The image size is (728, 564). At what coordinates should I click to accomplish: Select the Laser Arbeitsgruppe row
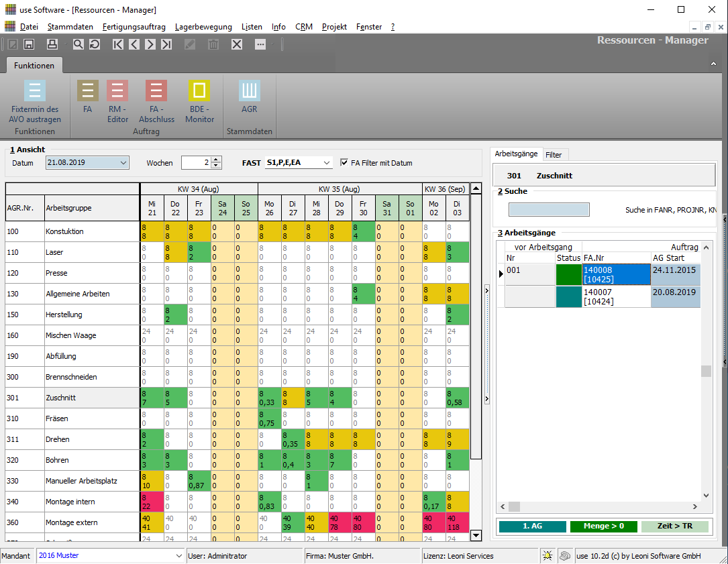pos(92,252)
